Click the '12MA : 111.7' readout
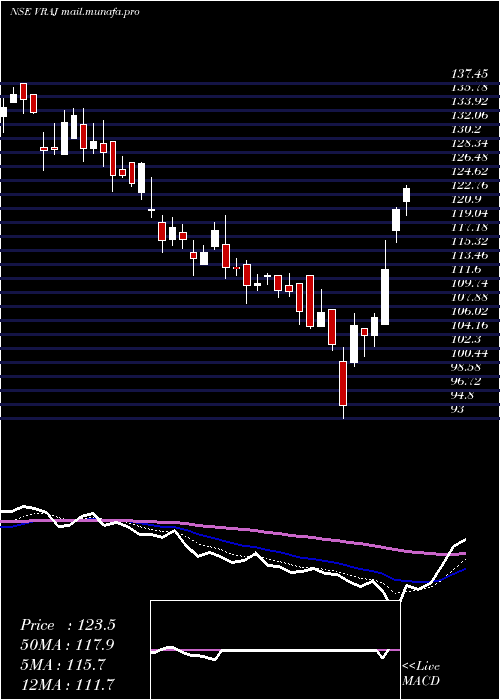 (67, 684)
